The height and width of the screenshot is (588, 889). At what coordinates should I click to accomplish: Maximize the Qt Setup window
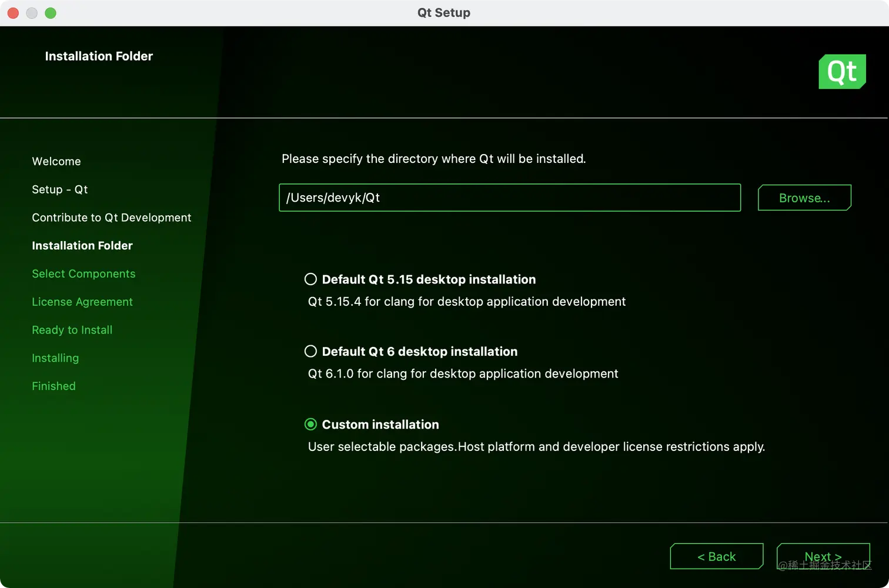pos(51,13)
